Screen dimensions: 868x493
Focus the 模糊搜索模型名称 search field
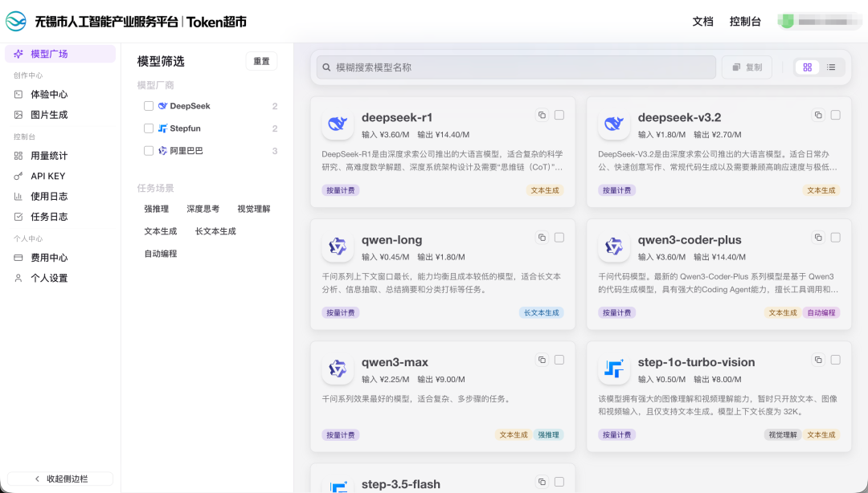(x=516, y=67)
